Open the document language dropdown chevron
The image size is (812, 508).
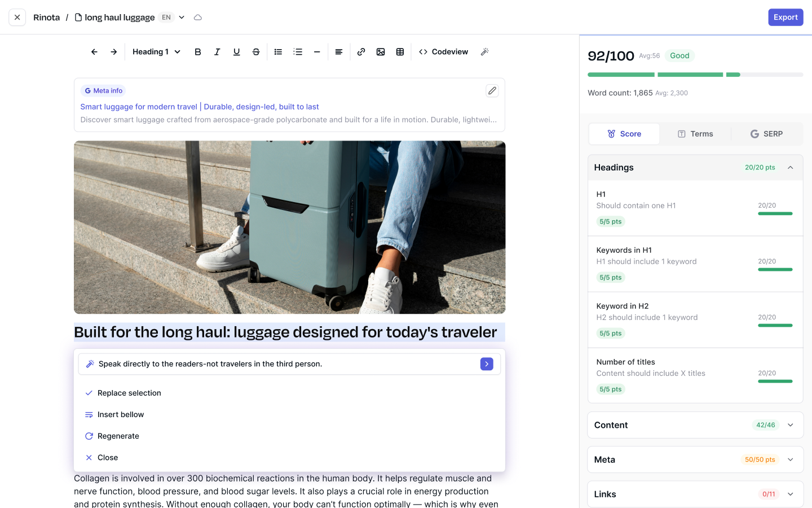(182, 17)
